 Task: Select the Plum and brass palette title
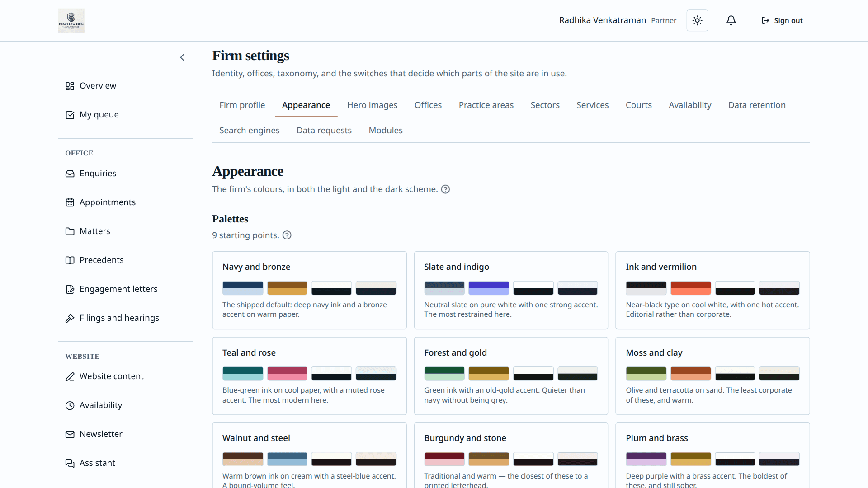[656, 438]
